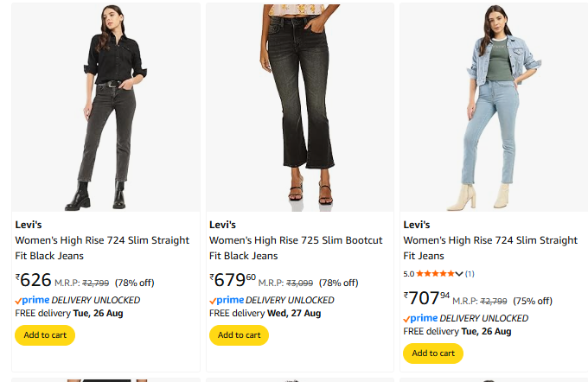
Task: Add the 725 Slim Bootcut jeans to cart
Action: point(239,335)
